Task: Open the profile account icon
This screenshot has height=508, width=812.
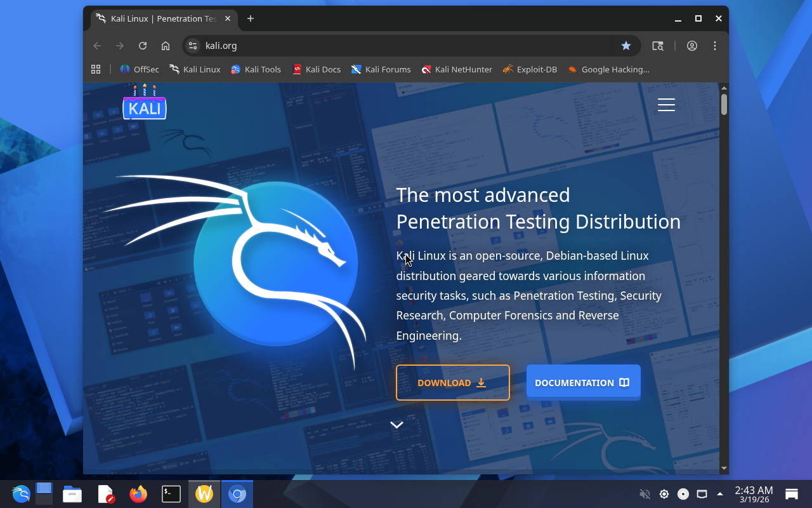Action: (692, 46)
